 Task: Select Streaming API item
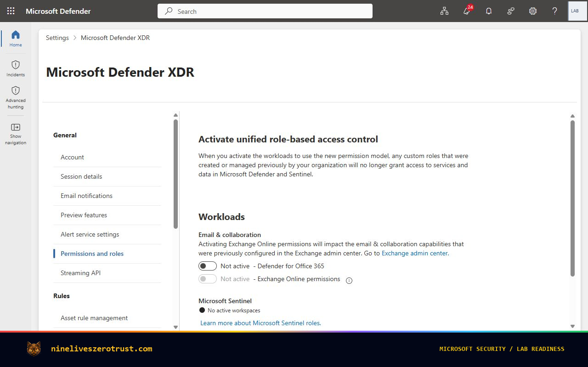[x=107, y=273]
